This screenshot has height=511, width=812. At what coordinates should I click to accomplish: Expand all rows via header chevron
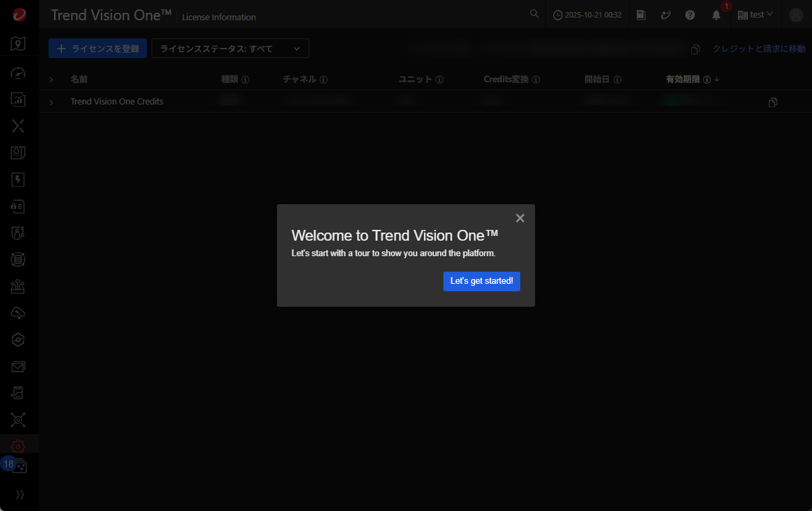51,80
